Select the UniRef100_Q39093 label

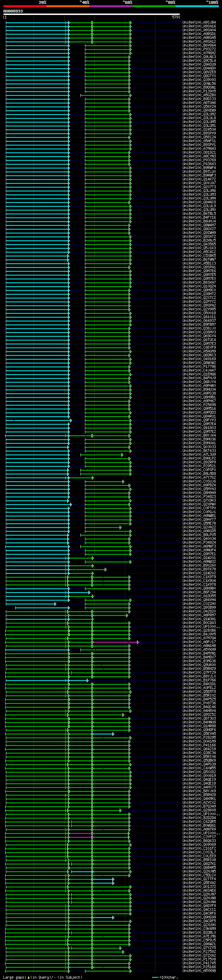point(199,80)
